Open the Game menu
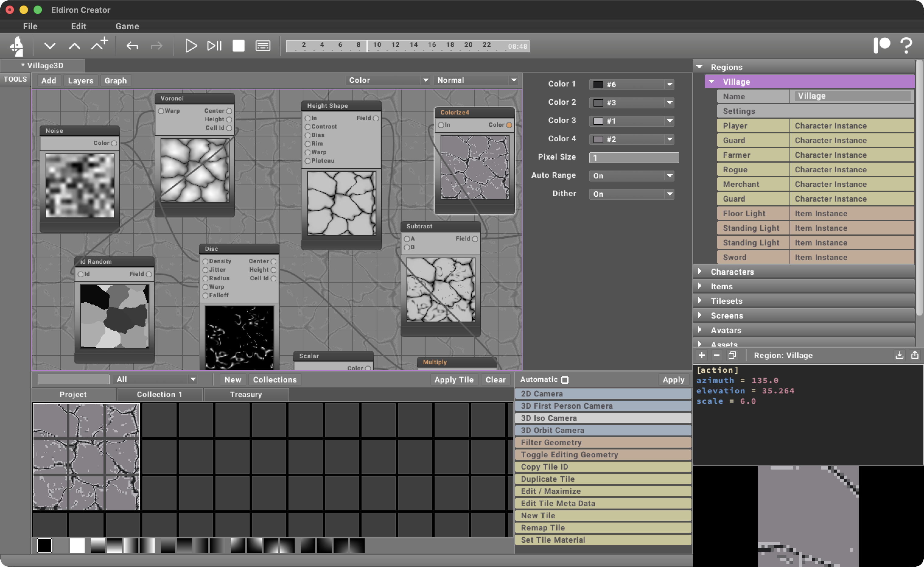924x567 pixels. [x=127, y=26]
